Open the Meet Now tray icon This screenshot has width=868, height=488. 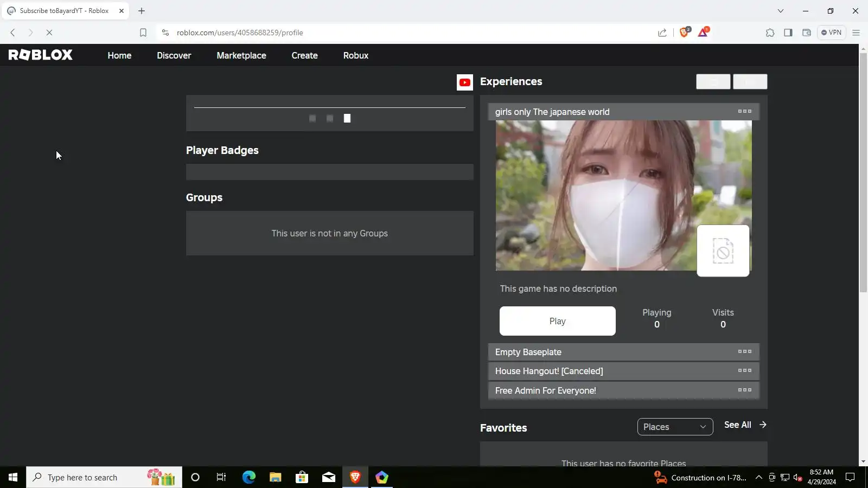point(772,478)
